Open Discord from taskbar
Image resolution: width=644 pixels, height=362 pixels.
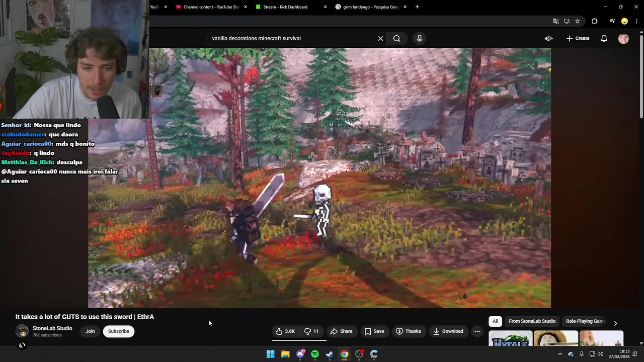tap(300, 354)
